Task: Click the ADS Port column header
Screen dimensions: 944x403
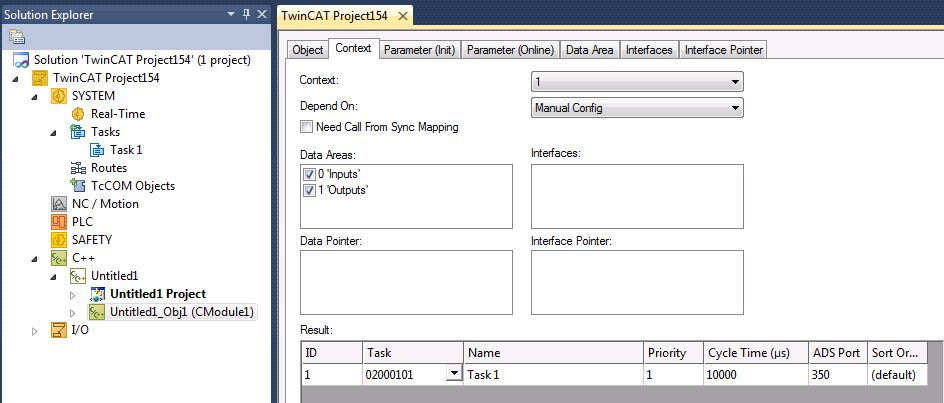Action: [x=837, y=352]
